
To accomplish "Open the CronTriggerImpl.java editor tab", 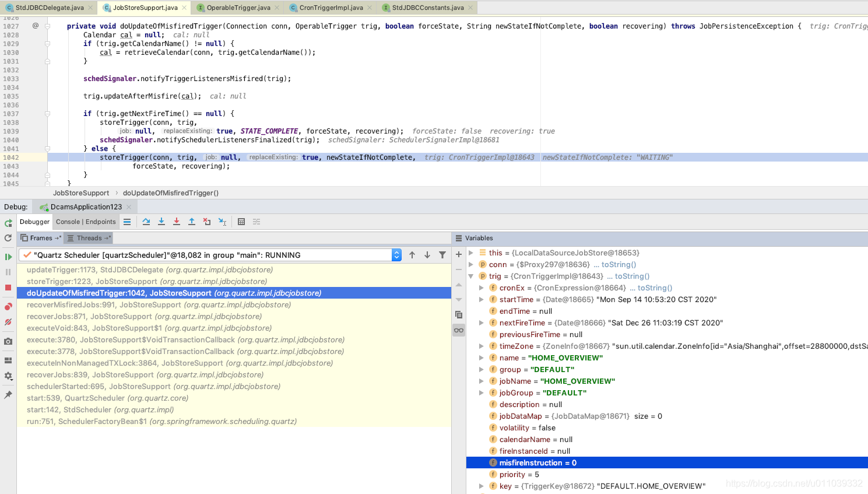I will tap(331, 8).
